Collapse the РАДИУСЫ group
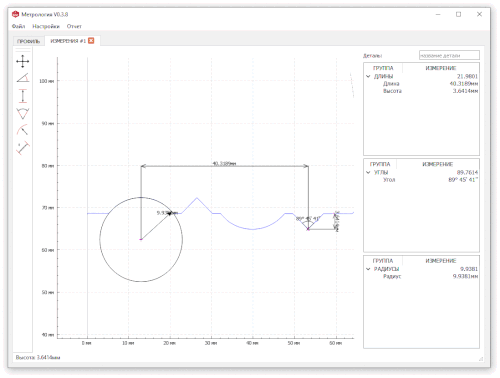Viewport: 500px width, 378px height. (x=368, y=269)
